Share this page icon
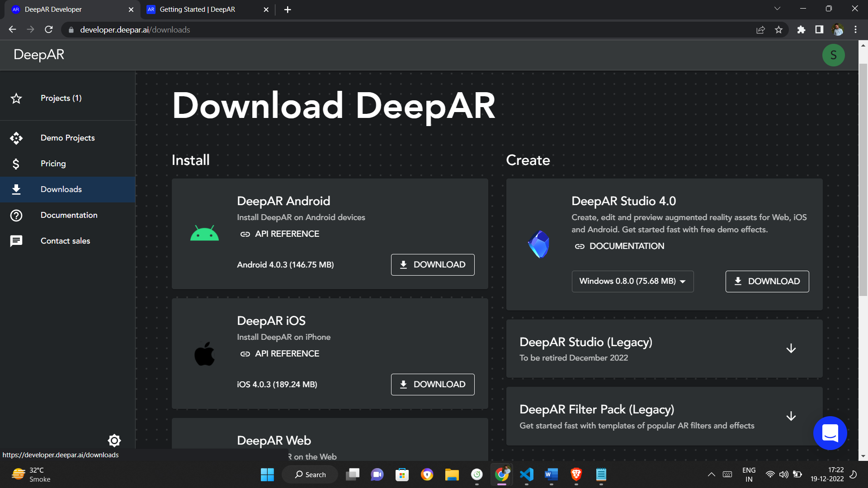 pyautogui.click(x=760, y=30)
